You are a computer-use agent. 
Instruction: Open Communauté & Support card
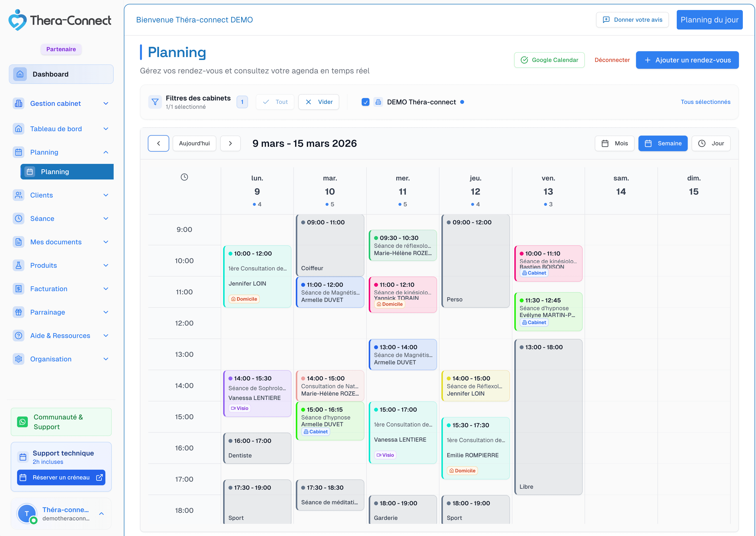tap(61, 422)
